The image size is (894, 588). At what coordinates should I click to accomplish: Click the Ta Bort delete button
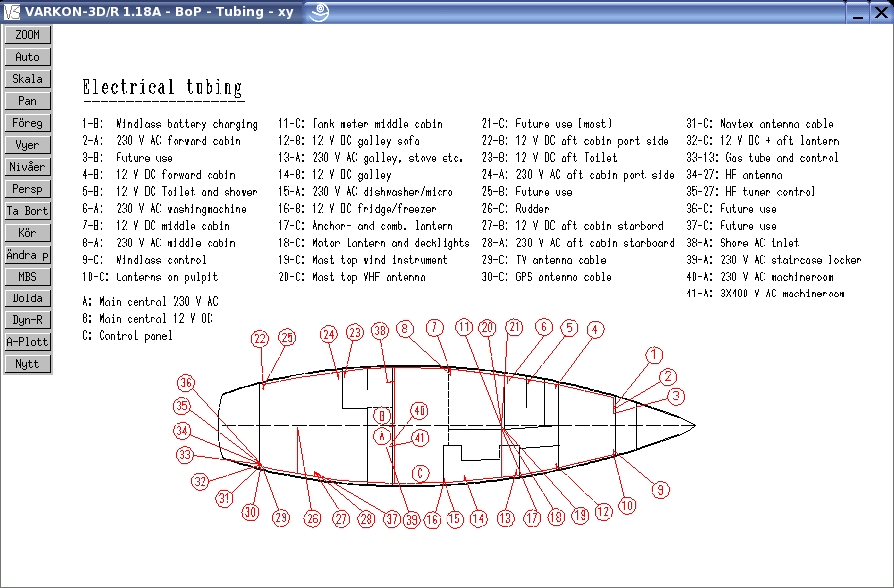coord(27,211)
